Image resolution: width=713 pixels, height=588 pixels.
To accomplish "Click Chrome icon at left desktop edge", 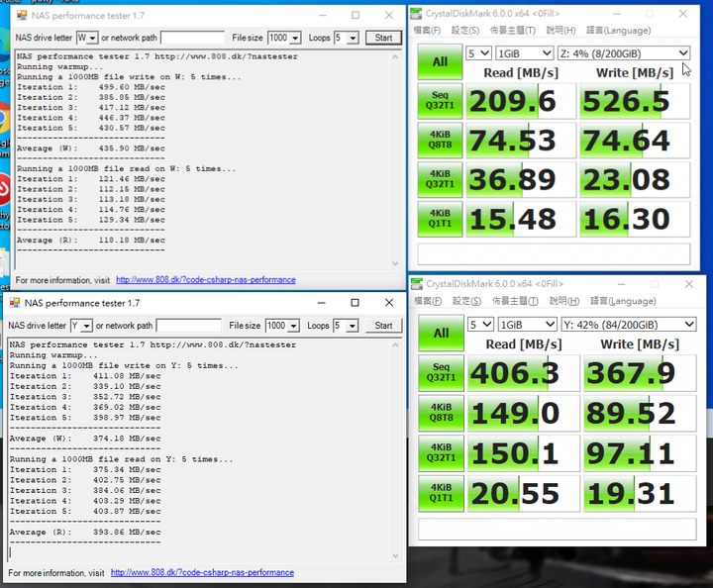I will tap(4, 118).
